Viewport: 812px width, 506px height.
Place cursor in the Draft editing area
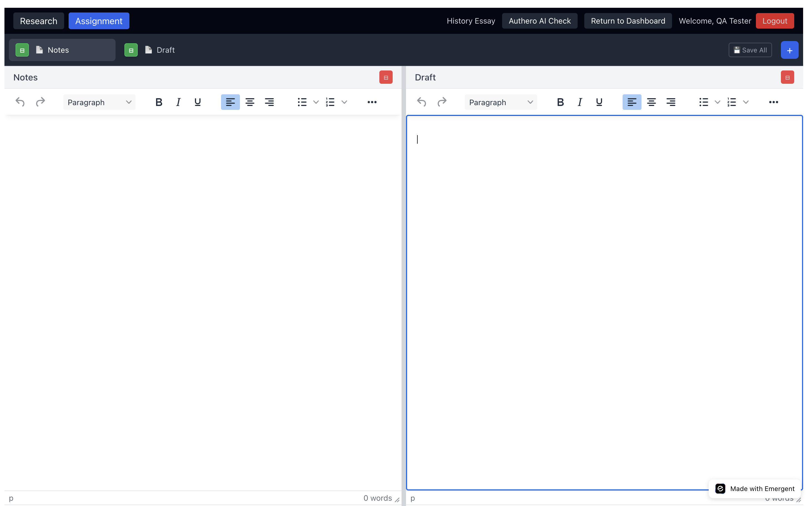[603, 268]
